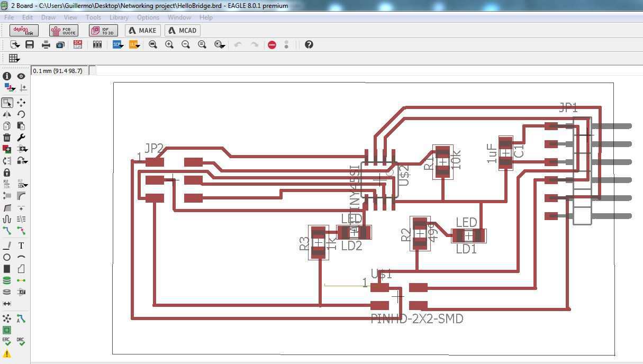The height and width of the screenshot is (364, 643).
Task: Open the Zoom select dropdown
Action: tap(220, 45)
